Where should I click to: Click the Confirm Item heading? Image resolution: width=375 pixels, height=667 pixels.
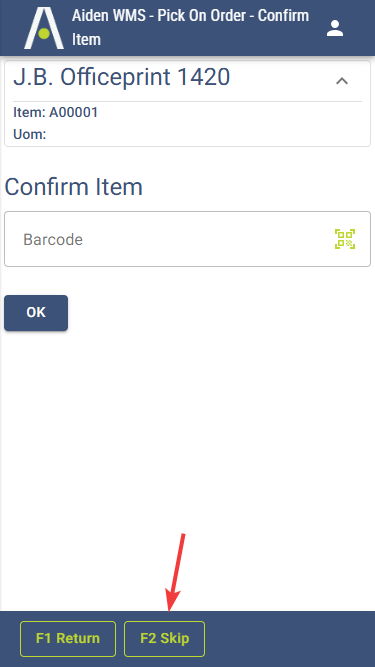click(x=73, y=187)
